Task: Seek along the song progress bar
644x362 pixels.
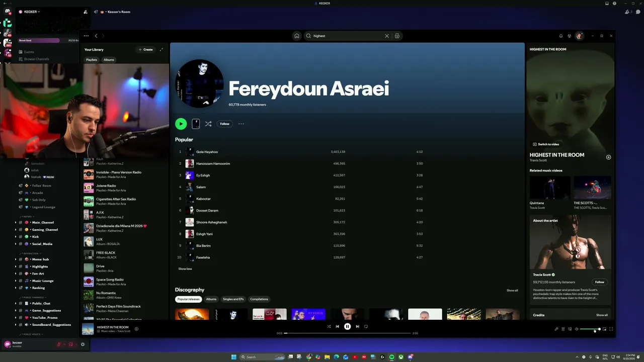Action: coord(348,333)
